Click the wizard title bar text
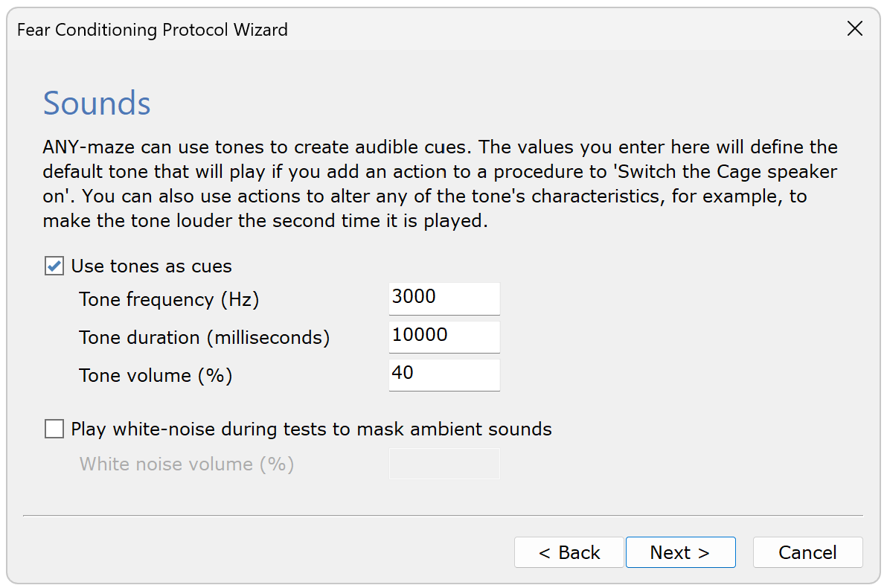The height and width of the screenshot is (588, 887). 152,30
